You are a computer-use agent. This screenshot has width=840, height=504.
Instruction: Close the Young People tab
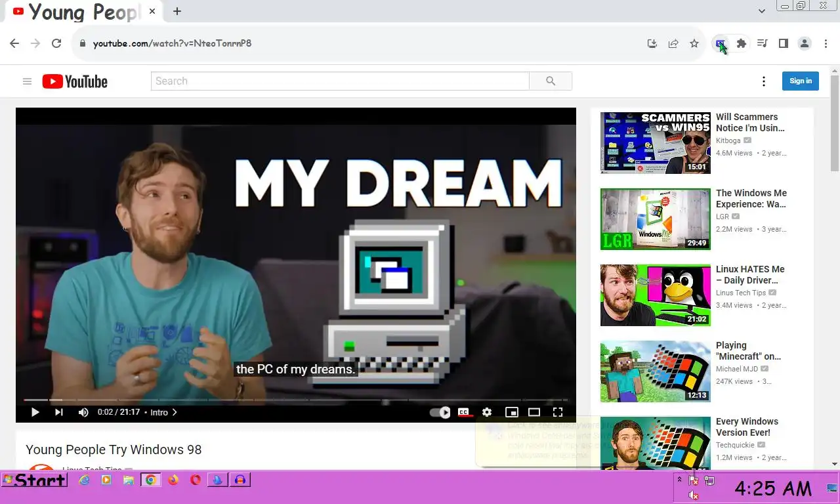pyautogui.click(x=152, y=11)
